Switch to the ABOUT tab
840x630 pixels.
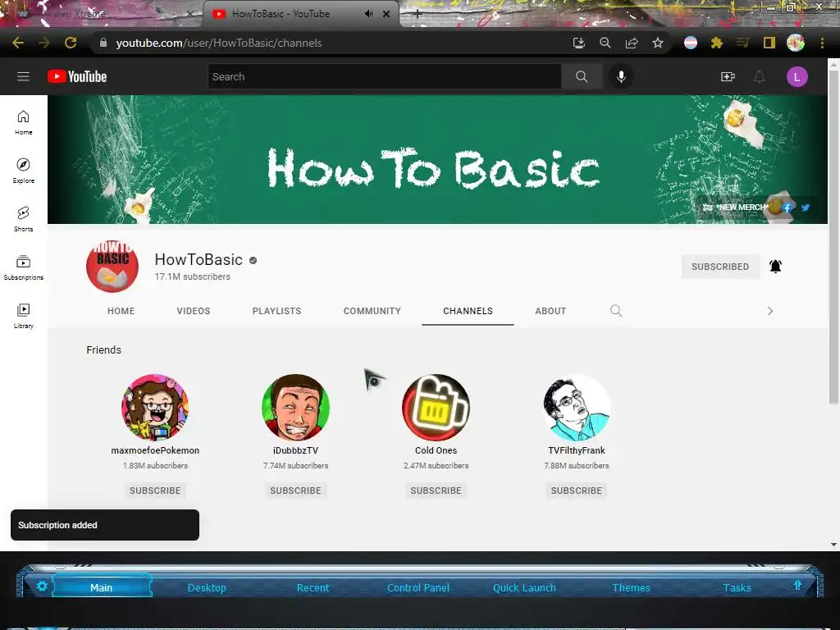click(x=550, y=311)
